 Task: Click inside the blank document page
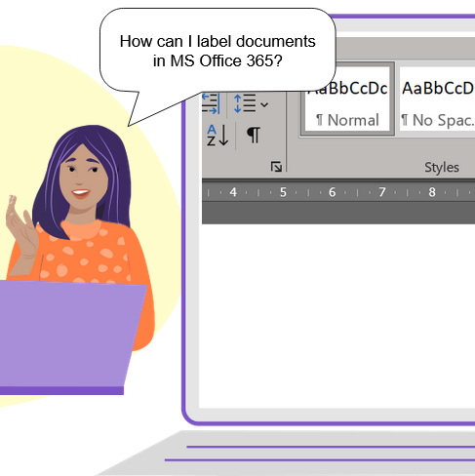(x=336, y=315)
